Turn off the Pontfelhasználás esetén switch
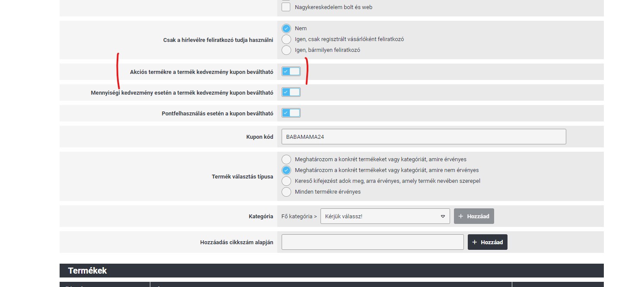 point(291,113)
